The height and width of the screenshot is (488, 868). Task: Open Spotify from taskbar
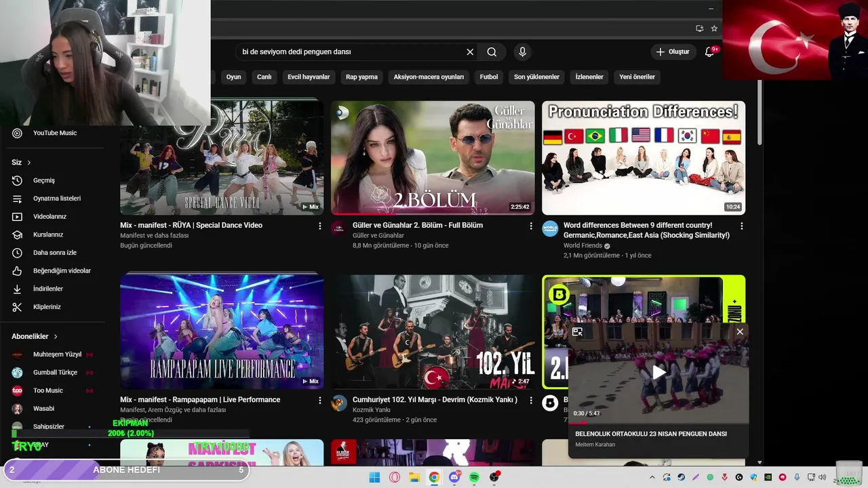tap(474, 477)
